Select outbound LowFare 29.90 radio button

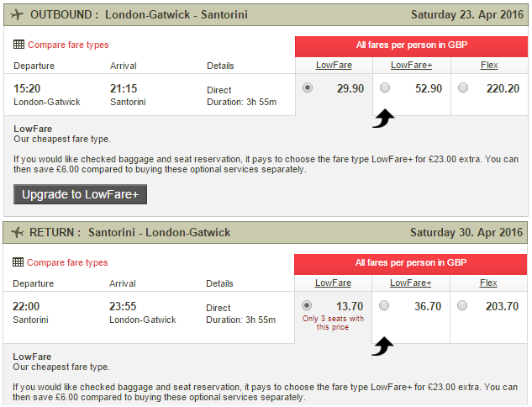point(308,88)
